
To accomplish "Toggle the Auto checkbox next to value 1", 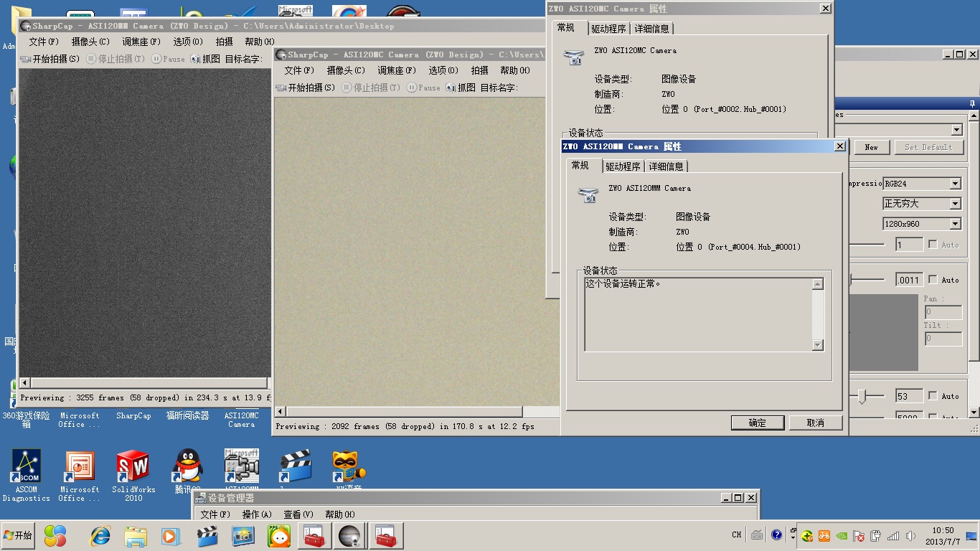I will tap(933, 245).
